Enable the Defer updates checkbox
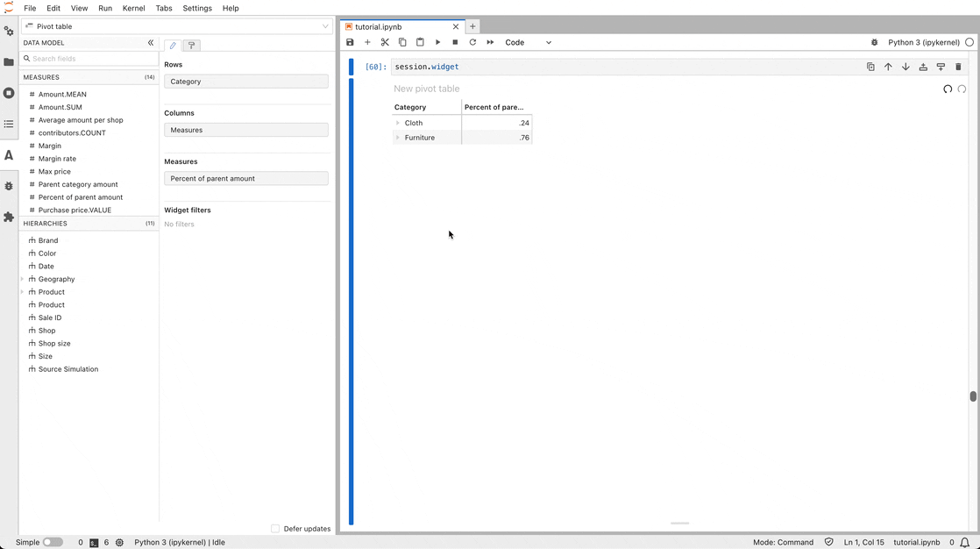Image resolution: width=980 pixels, height=549 pixels. click(x=275, y=529)
